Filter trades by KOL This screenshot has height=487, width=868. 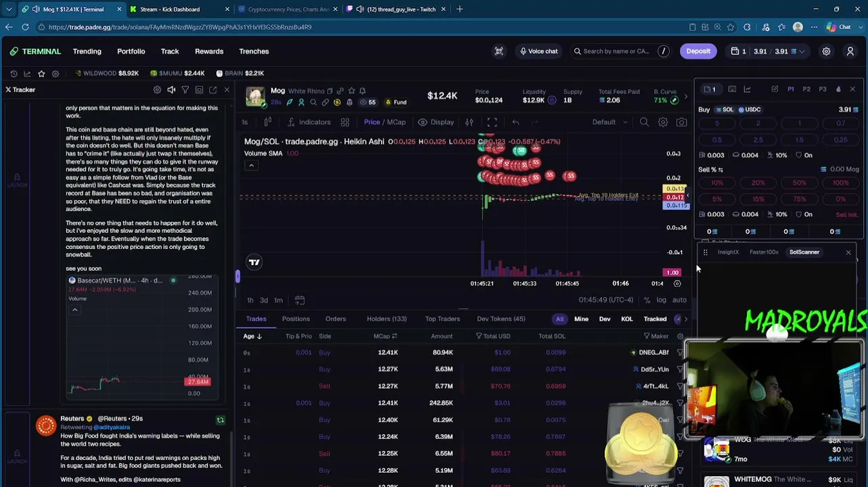click(x=627, y=319)
